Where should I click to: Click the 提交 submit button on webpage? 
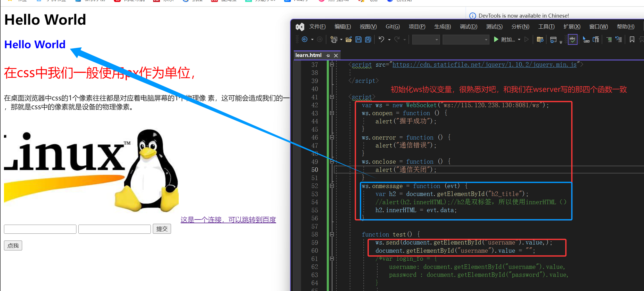(162, 229)
